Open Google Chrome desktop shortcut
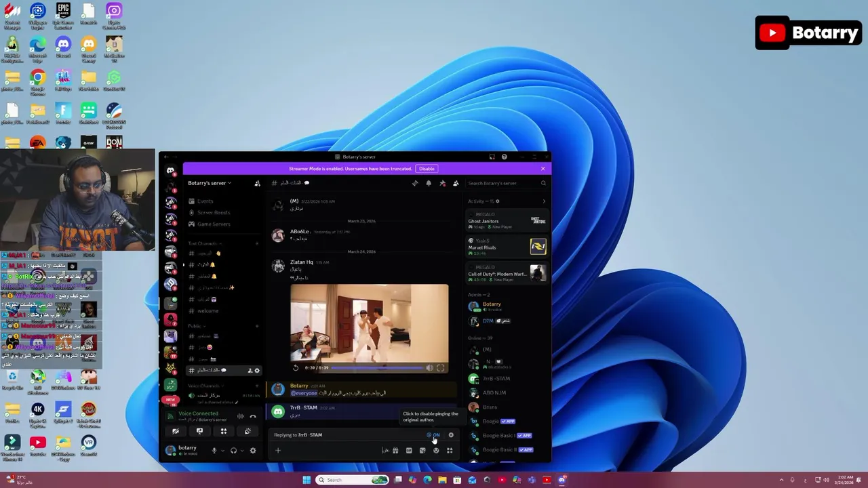868x488 pixels. click(37, 81)
